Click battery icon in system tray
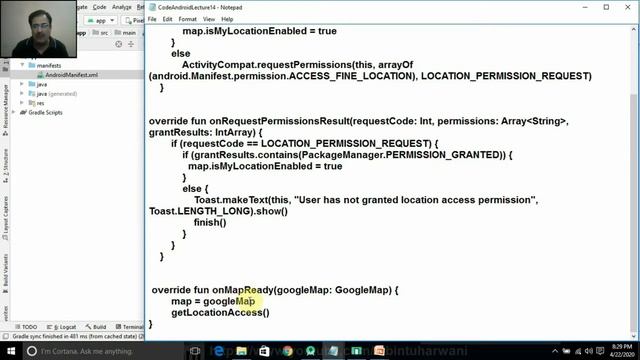 coord(566,351)
